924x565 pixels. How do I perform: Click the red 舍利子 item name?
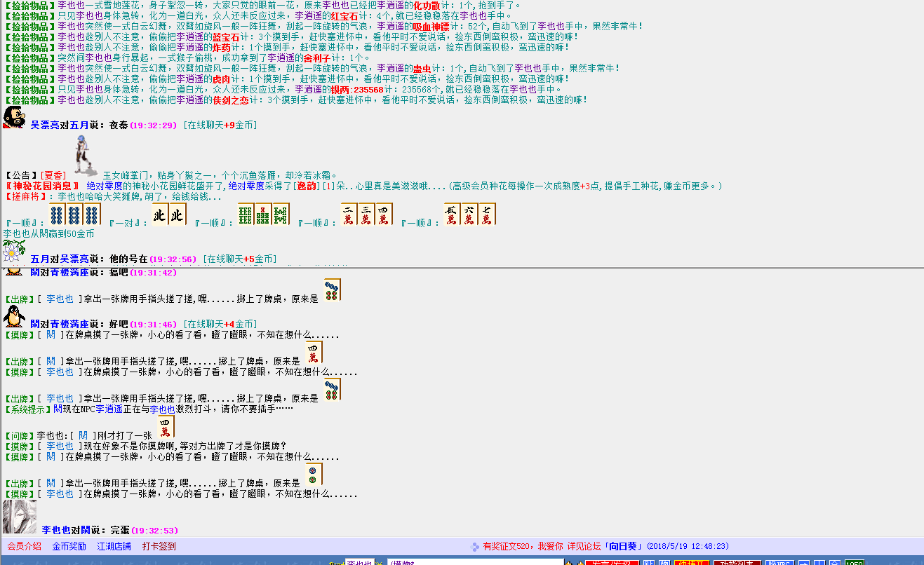pos(318,57)
